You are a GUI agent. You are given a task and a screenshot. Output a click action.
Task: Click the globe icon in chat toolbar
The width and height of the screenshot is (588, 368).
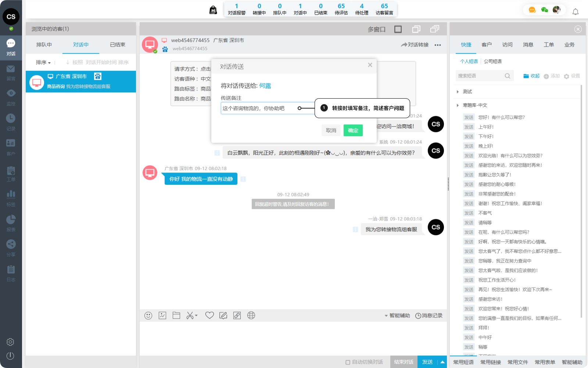[251, 315]
